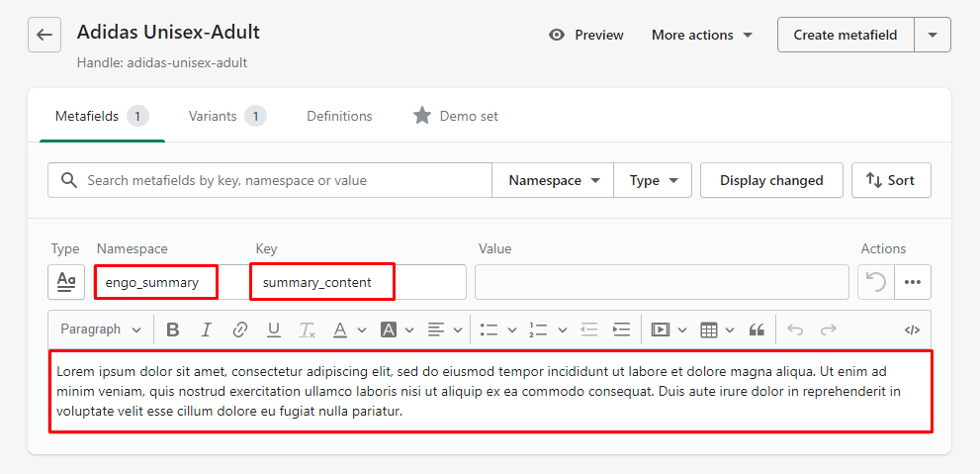980x474 pixels.
Task: Toggle italic text formatting
Action: tap(207, 330)
